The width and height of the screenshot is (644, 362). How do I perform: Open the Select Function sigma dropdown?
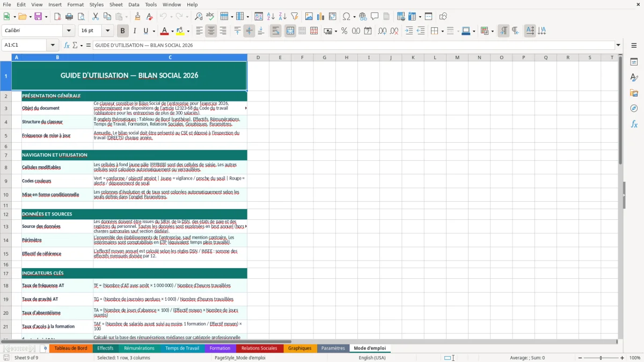[82, 45]
